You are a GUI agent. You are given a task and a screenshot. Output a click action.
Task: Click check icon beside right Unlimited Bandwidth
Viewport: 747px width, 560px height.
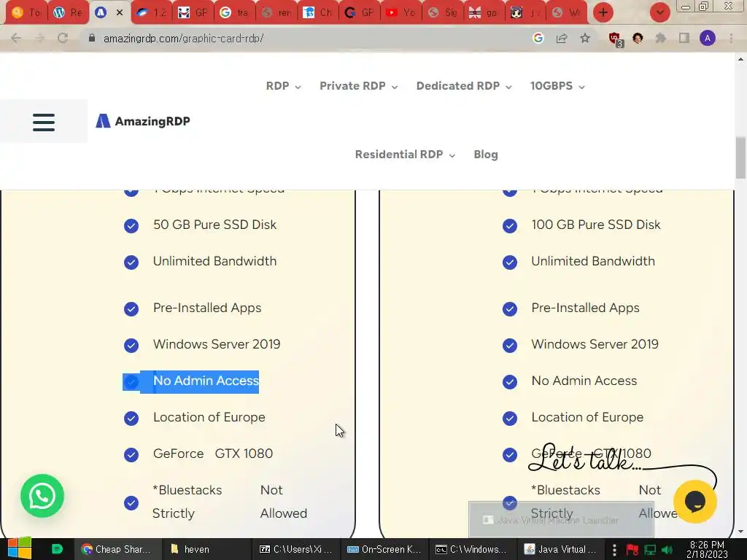tap(510, 262)
